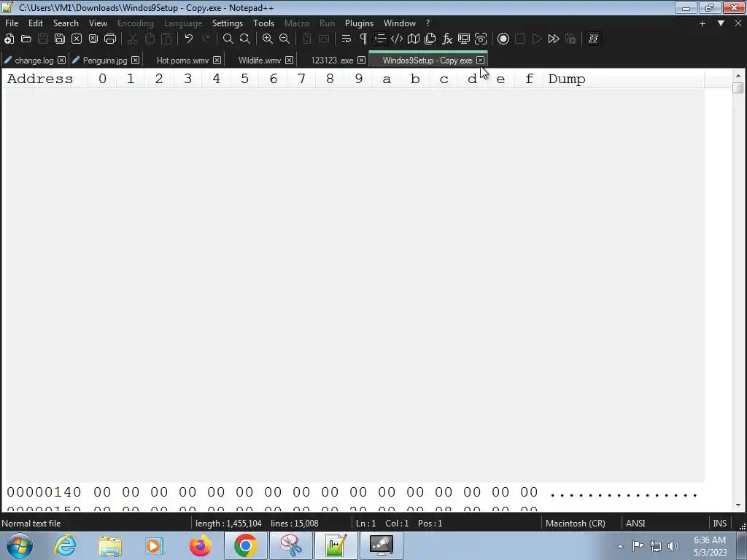Toggle the indent guide icon
The width and height of the screenshot is (747, 560).
pyautogui.click(x=379, y=39)
